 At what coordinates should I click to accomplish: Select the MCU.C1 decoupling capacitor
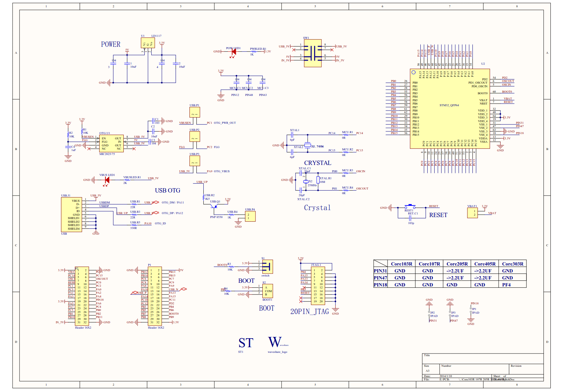pyautogui.click(x=236, y=82)
